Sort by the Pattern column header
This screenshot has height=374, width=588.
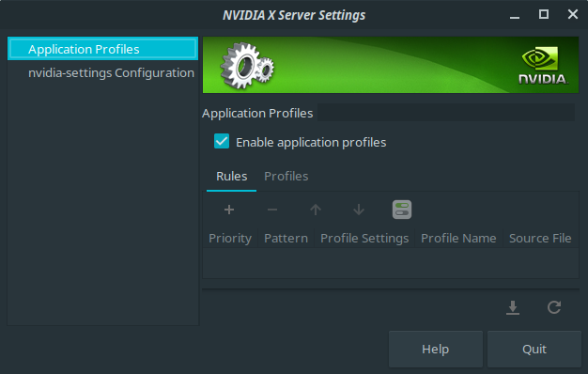coord(286,238)
